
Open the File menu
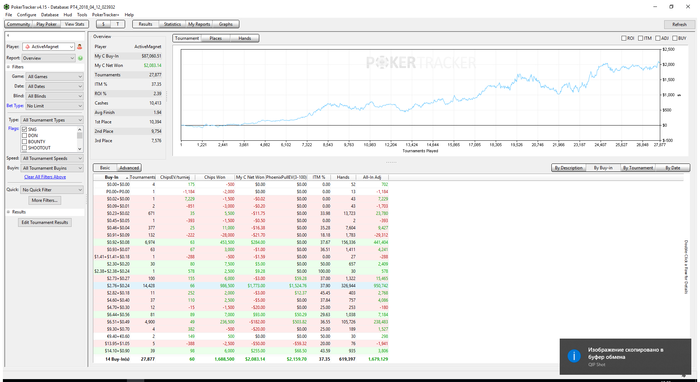(8, 15)
